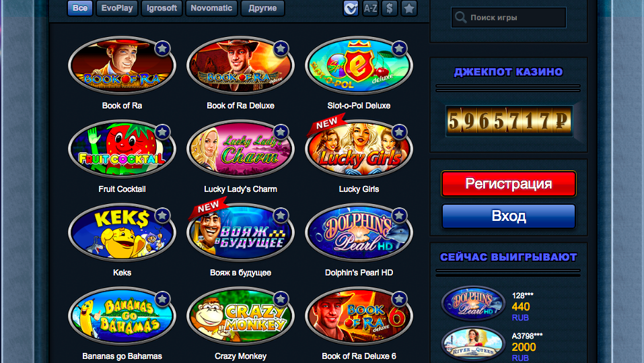Add Slot-o-Pol Deluxe to favorites via star

(x=399, y=48)
